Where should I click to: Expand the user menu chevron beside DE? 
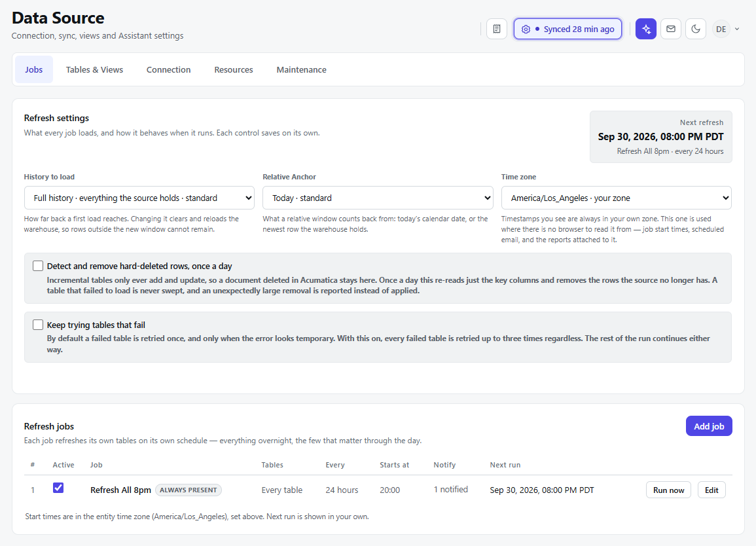737,29
